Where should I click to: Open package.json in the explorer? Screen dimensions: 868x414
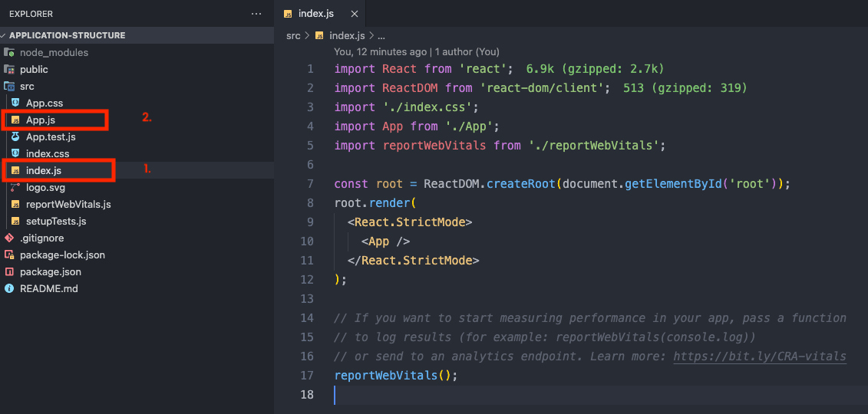point(51,272)
